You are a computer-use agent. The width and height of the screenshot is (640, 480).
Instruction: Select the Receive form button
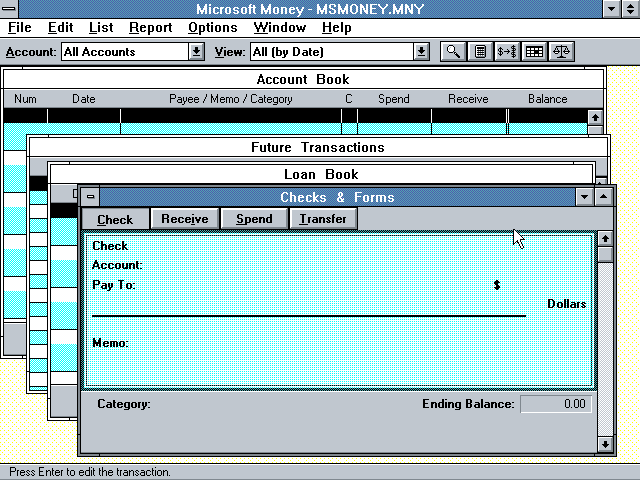[185, 219]
